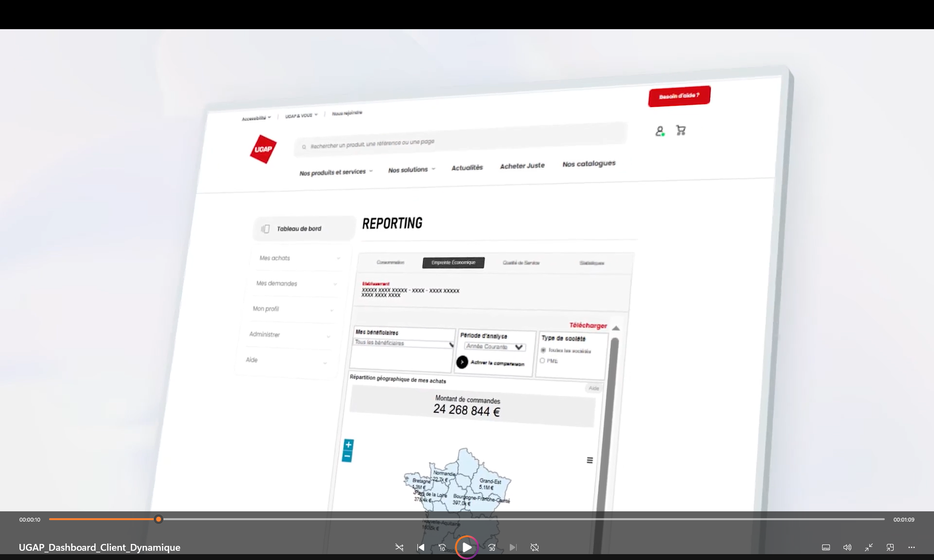Select the PME radio button
The image size is (934, 560).
542,361
